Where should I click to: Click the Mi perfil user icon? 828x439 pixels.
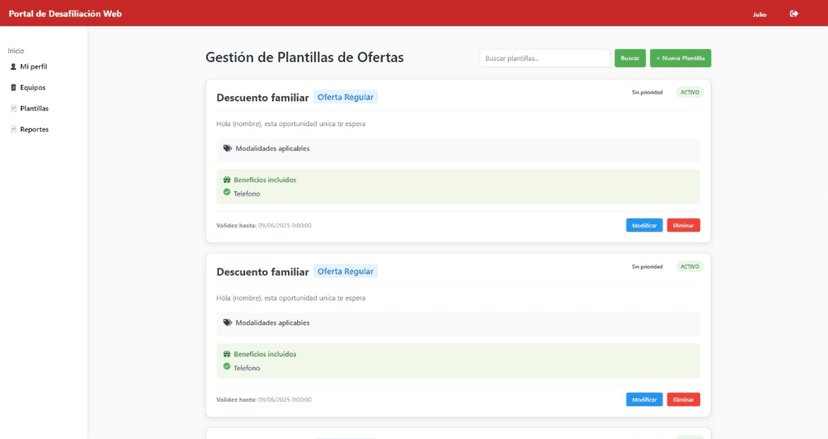click(x=13, y=67)
